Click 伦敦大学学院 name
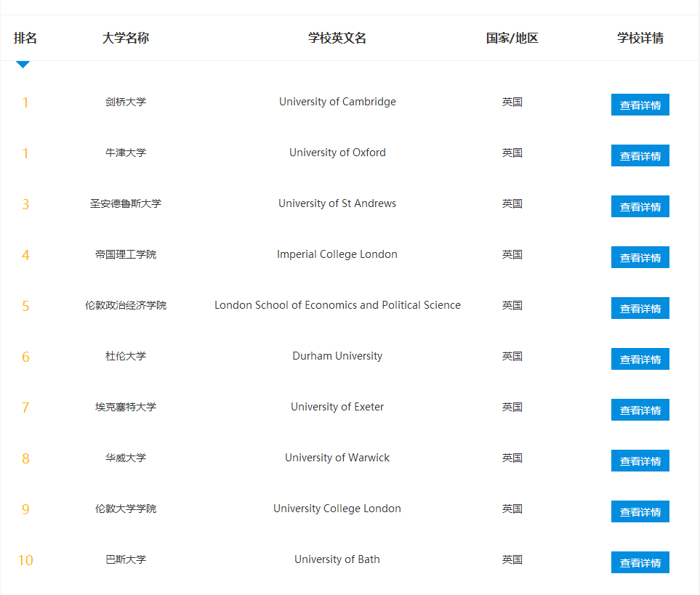The image size is (700, 595). 126,509
